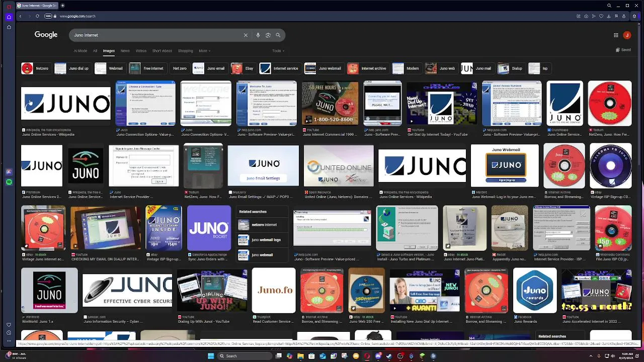Open the Juno Email Settings image result

263,166
